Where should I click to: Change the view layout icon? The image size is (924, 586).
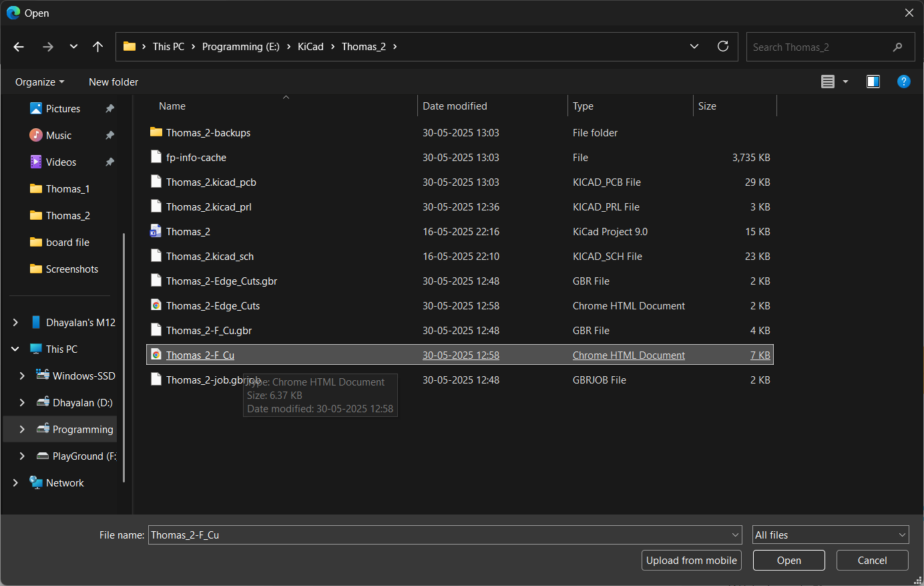pyautogui.click(x=828, y=82)
